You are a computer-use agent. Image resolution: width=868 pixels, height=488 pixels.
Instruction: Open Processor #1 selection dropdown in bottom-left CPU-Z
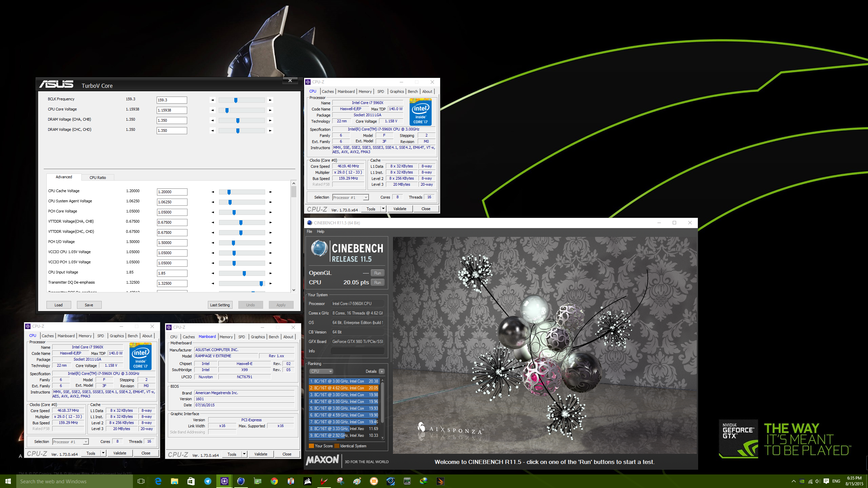71,442
